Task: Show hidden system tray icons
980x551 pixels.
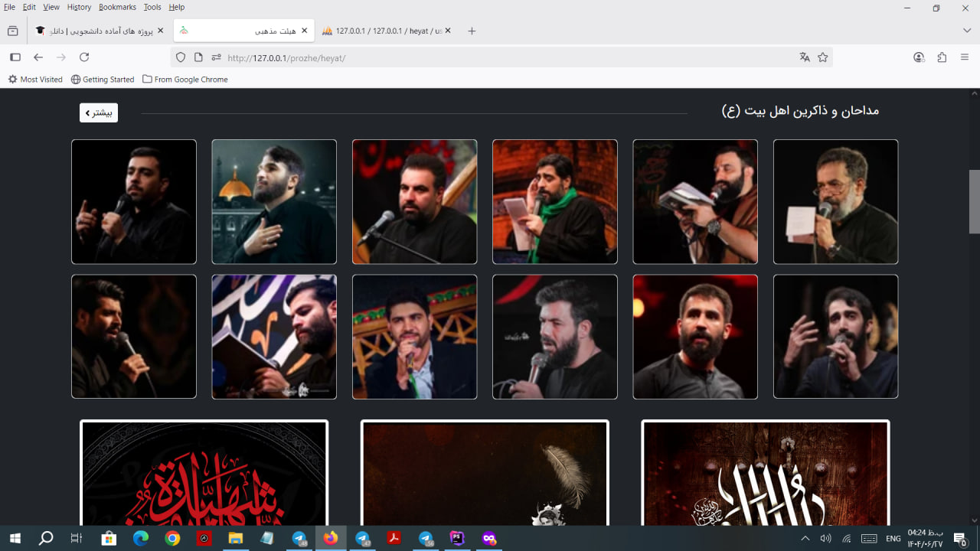Action: [x=805, y=539]
